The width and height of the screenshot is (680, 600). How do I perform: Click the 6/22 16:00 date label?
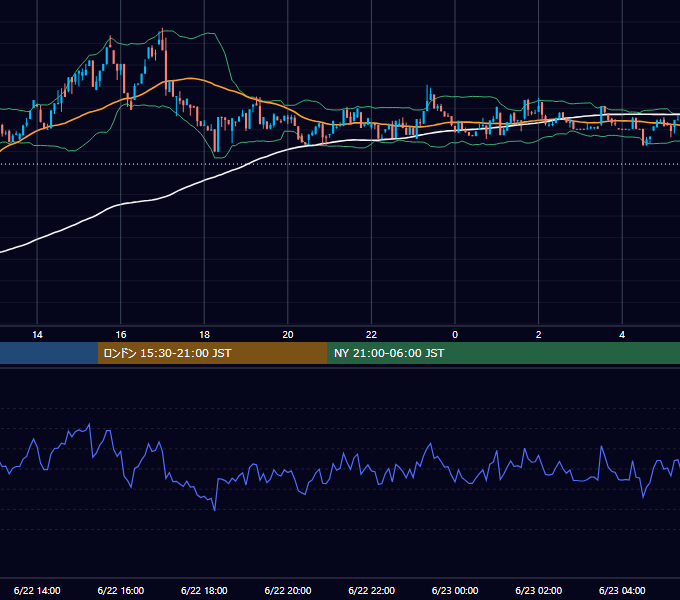121,590
